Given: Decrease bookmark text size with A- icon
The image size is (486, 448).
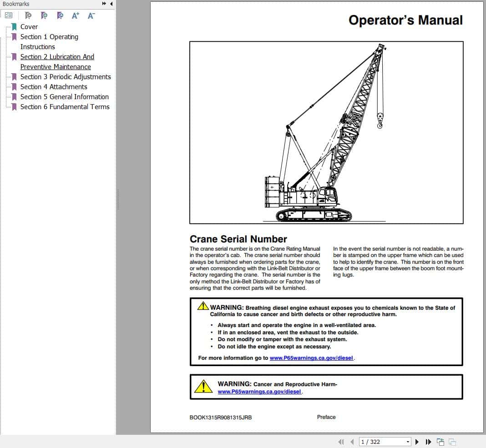Looking at the screenshot, I should [91, 15].
